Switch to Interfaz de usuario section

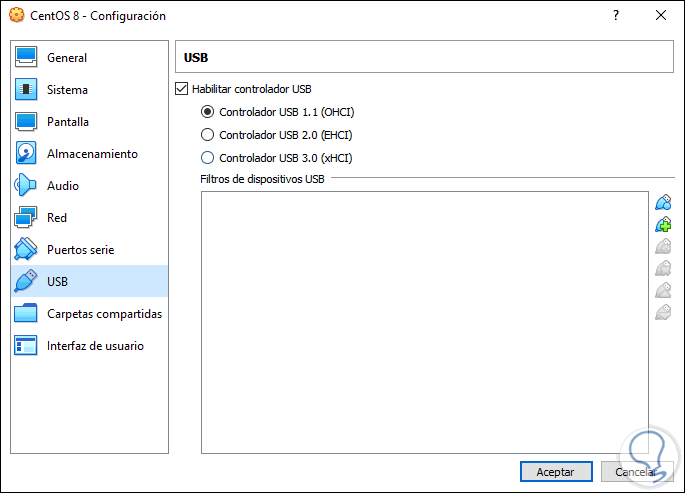(95, 346)
